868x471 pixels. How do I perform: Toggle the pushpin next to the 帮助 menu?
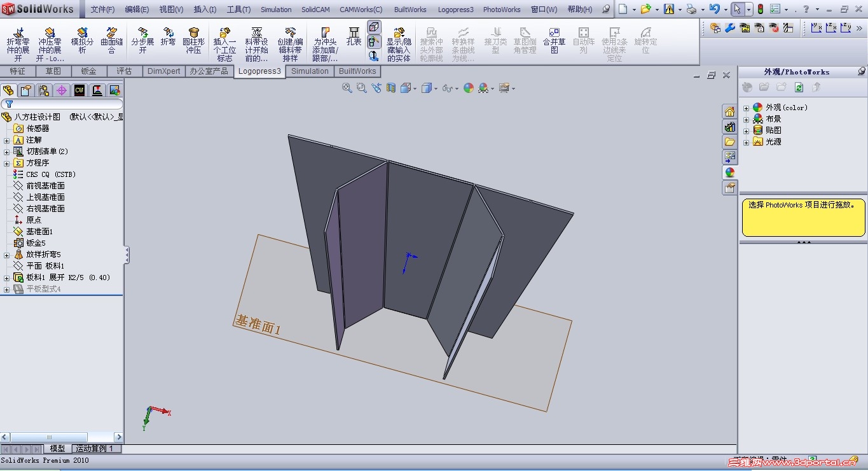605,9
